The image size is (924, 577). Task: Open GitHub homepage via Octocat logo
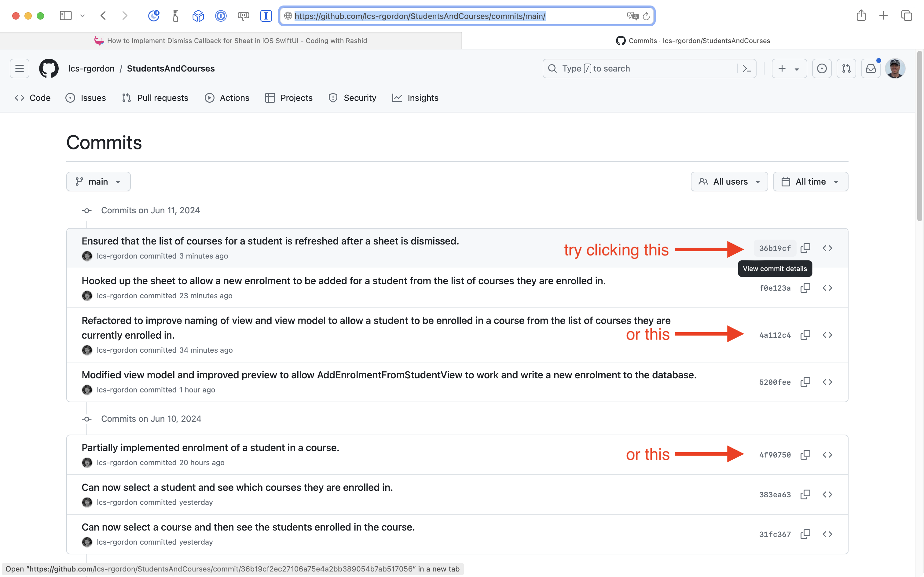(49, 68)
